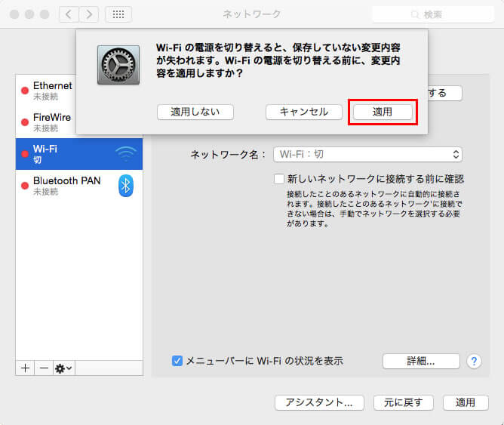The image size is (504, 425).
Task: Select Wi-Fi service in sidebar
Action: 79,154
